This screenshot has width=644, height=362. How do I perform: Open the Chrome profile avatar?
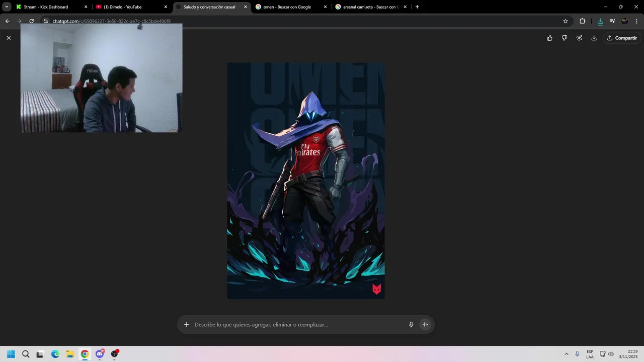click(624, 21)
